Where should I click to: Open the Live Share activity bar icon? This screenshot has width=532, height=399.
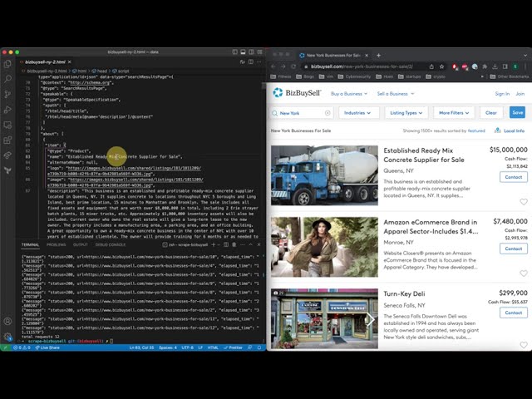pyautogui.click(x=7, y=155)
